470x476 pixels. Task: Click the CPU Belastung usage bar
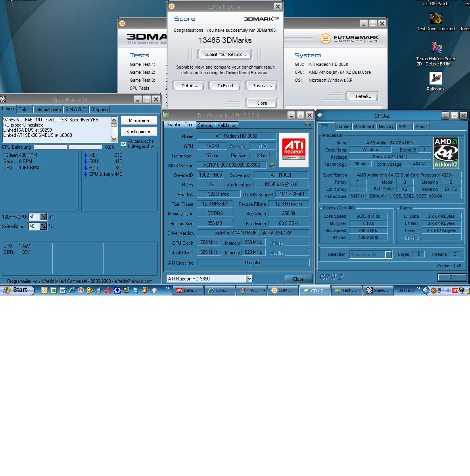pos(68,147)
